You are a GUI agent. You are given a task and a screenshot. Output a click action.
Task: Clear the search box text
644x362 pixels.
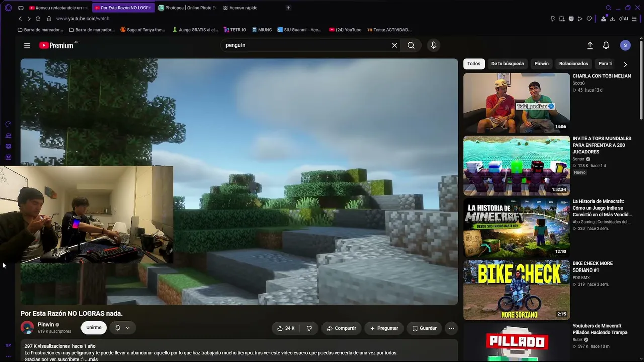pyautogui.click(x=395, y=45)
